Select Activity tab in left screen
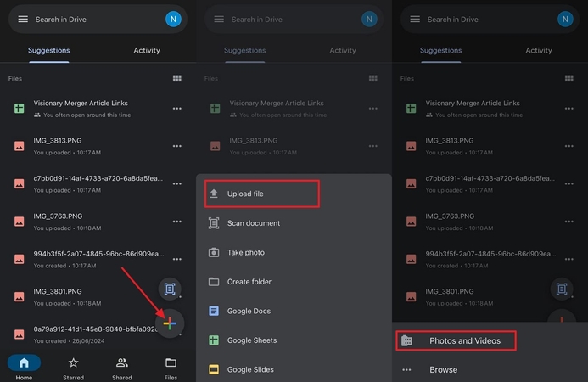This screenshot has height=382, width=588. point(147,50)
